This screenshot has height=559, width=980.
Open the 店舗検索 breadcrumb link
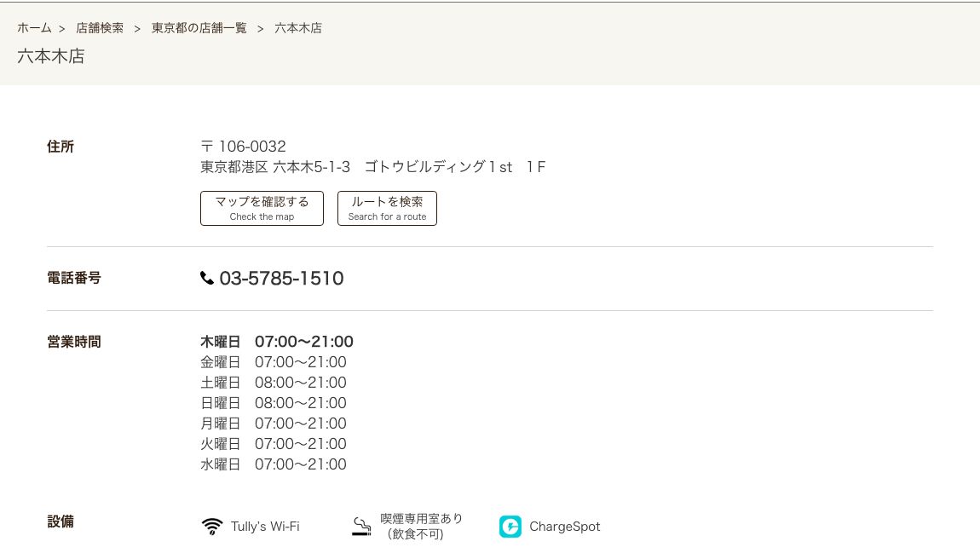tap(100, 28)
